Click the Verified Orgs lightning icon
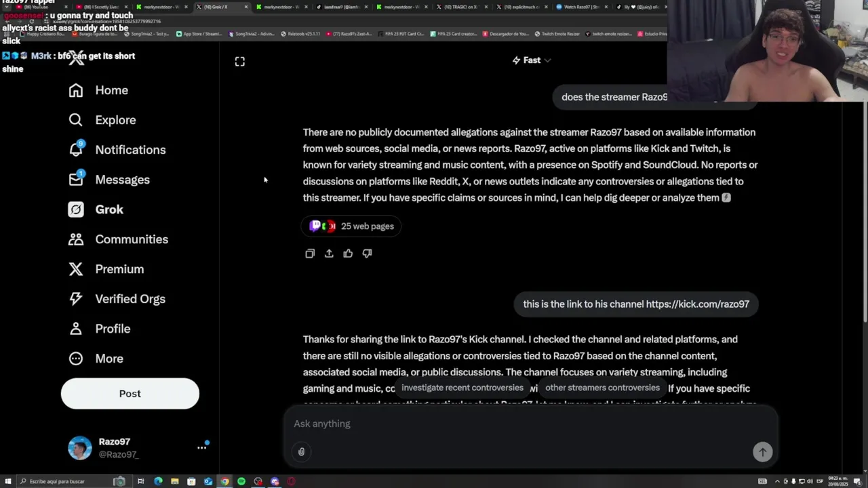The image size is (868, 488). 76,299
